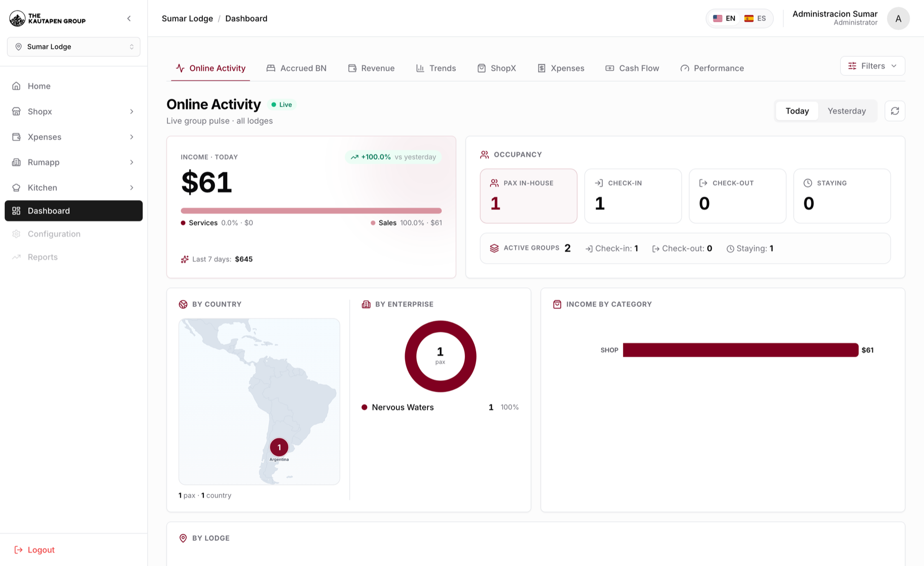Expand the Xpenses submenu chevron

132,137
